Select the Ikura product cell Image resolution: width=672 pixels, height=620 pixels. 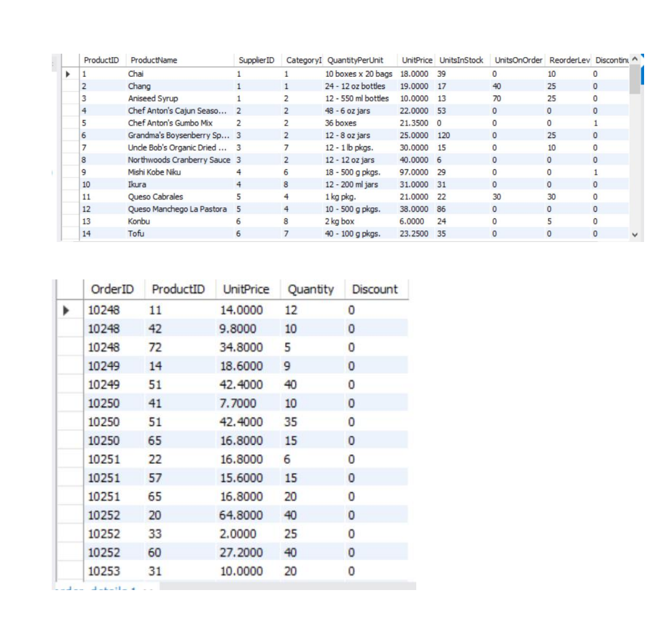pos(137,185)
